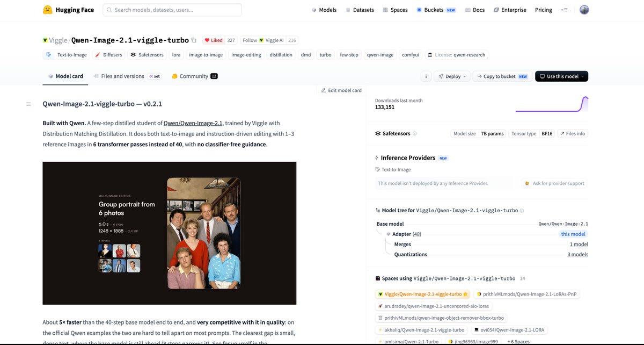Open Quantizations 3 models link

point(577,255)
